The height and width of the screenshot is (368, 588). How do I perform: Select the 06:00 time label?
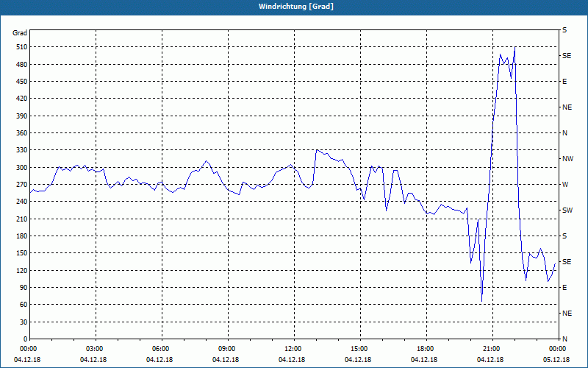[x=162, y=349]
